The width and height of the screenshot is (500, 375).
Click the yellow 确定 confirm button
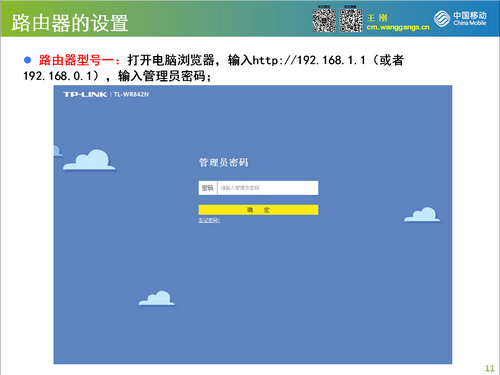[x=258, y=210]
